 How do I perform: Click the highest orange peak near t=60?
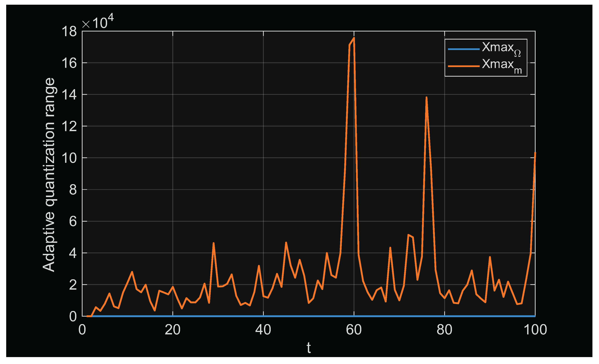coord(354,38)
